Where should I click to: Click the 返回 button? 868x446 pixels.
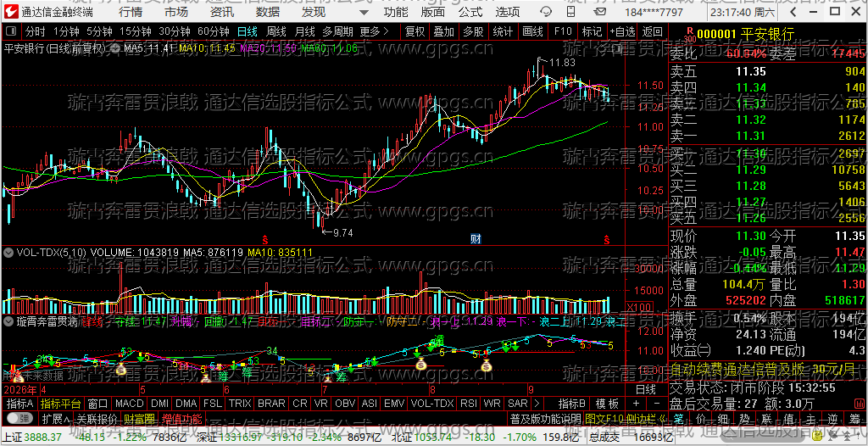pos(654,31)
